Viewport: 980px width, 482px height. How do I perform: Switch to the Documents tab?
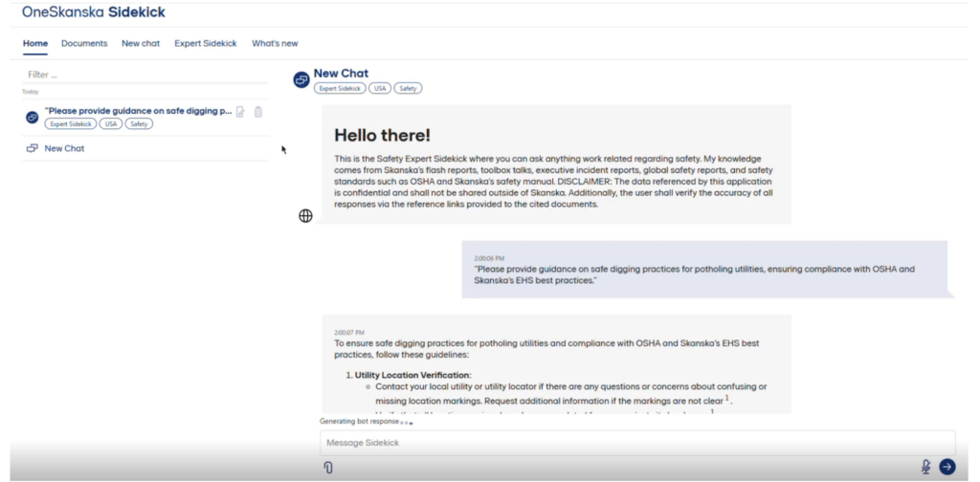84,44
